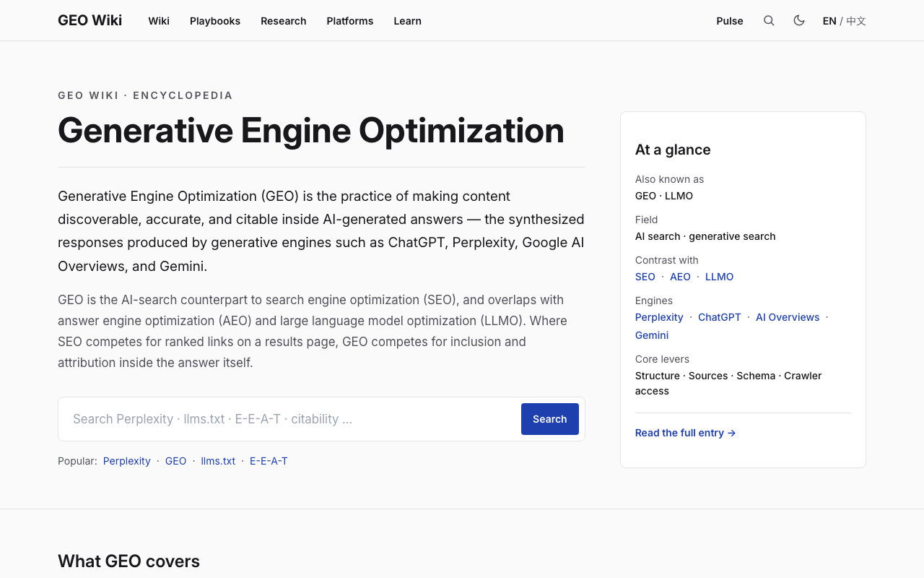Go to the Research section
924x578 pixels.
[x=284, y=21]
